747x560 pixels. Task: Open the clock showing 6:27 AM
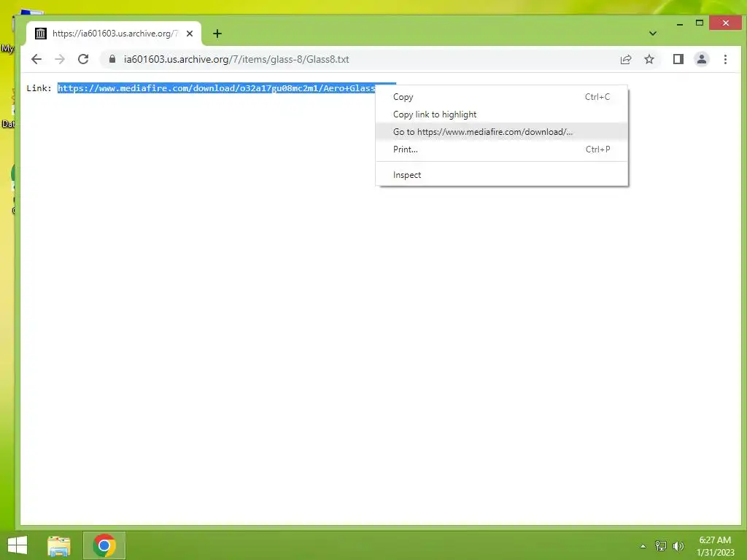coord(715,546)
